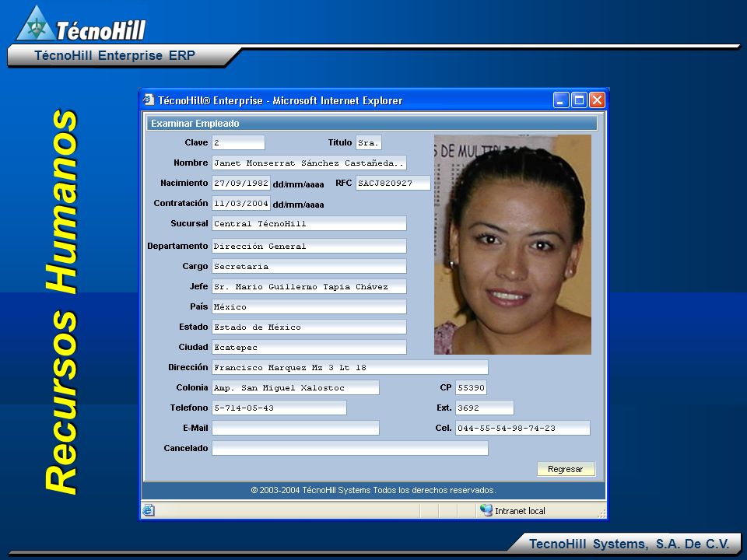Click the CP field showing 55390
This screenshot has height=560, width=747.
coord(471,387)
